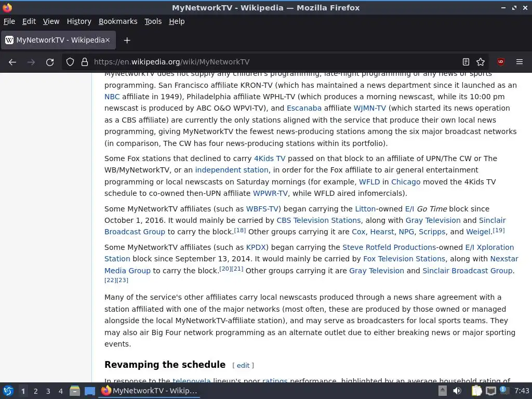532x399 pixels.
Task: Click Firefox MyNetworkTV taskbar entry
Action: click(149, 391)
